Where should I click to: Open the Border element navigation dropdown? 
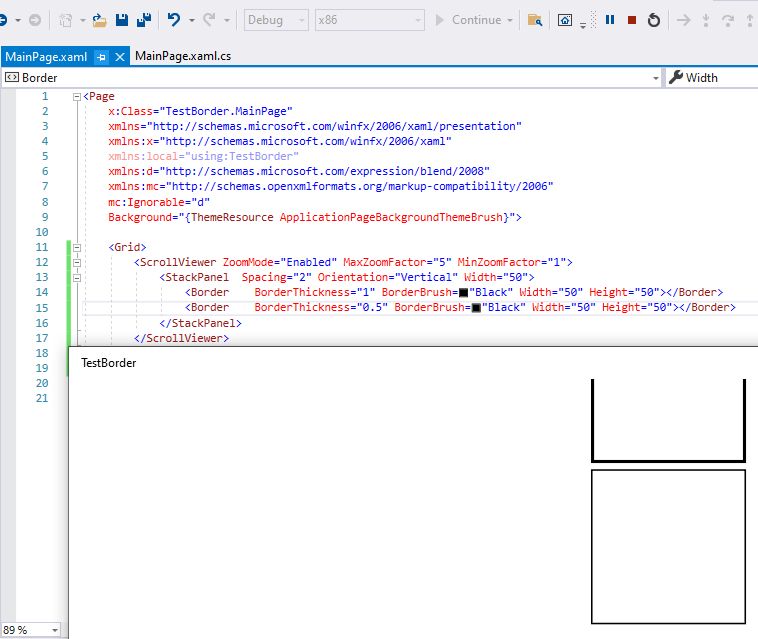point(332,77)
